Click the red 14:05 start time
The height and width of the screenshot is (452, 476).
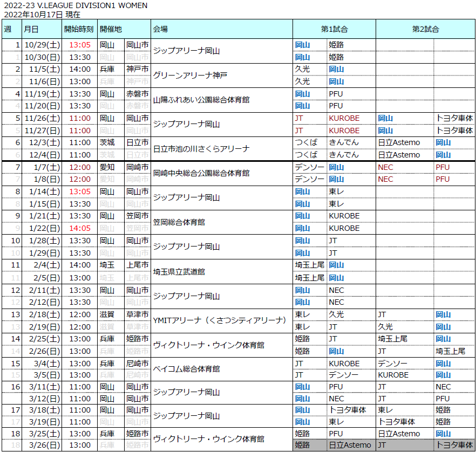point(80,228)
